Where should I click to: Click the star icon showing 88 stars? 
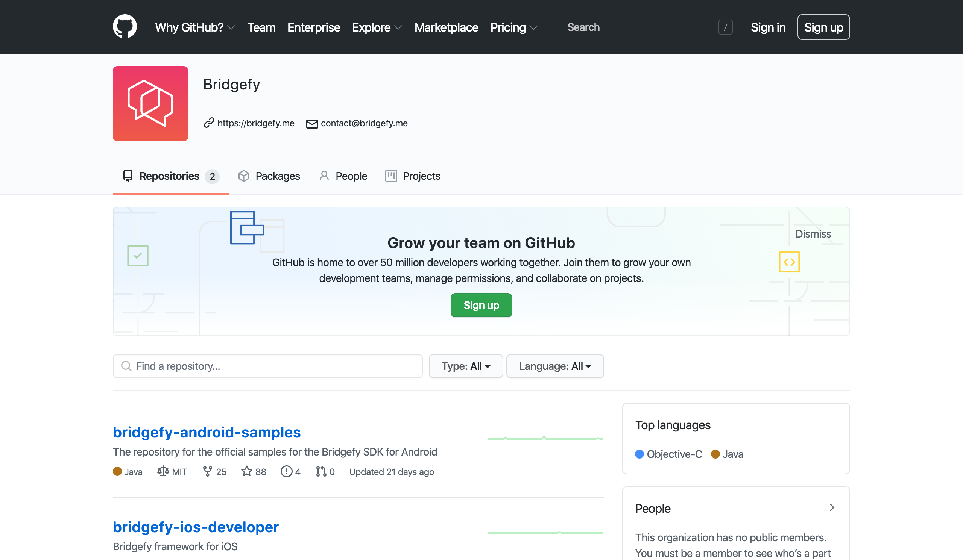click(246, 471)
